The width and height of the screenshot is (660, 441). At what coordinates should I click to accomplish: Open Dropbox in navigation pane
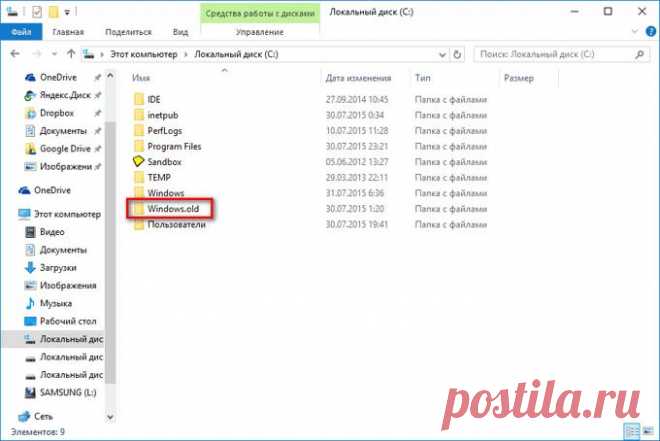(56, 113)
